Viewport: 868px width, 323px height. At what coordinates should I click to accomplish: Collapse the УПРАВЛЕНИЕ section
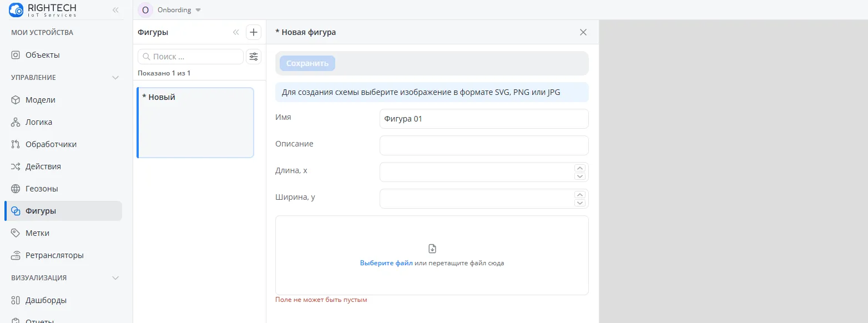115,78
